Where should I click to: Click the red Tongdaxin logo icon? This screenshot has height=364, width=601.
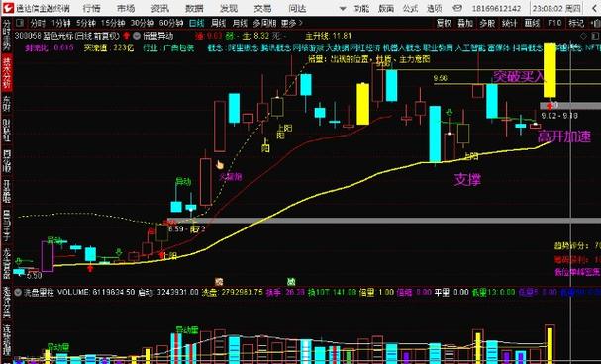pyautogui.click(x=8, y=7)
